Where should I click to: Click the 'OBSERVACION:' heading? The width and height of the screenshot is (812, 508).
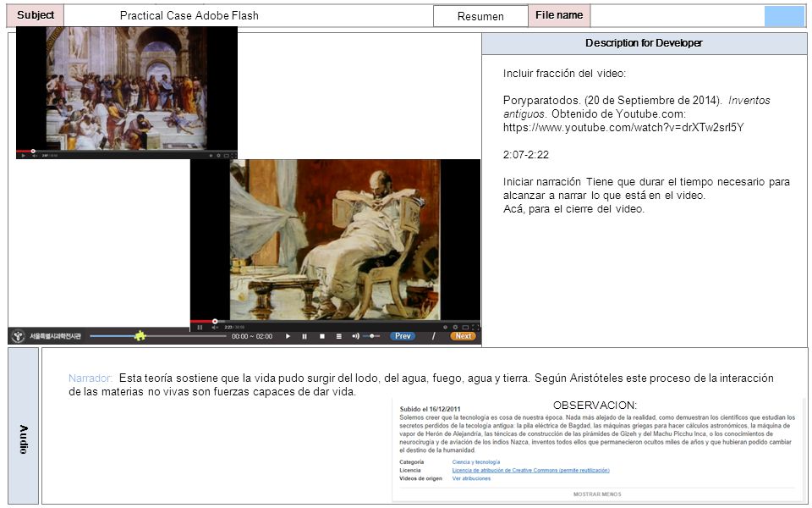[595, 405]
